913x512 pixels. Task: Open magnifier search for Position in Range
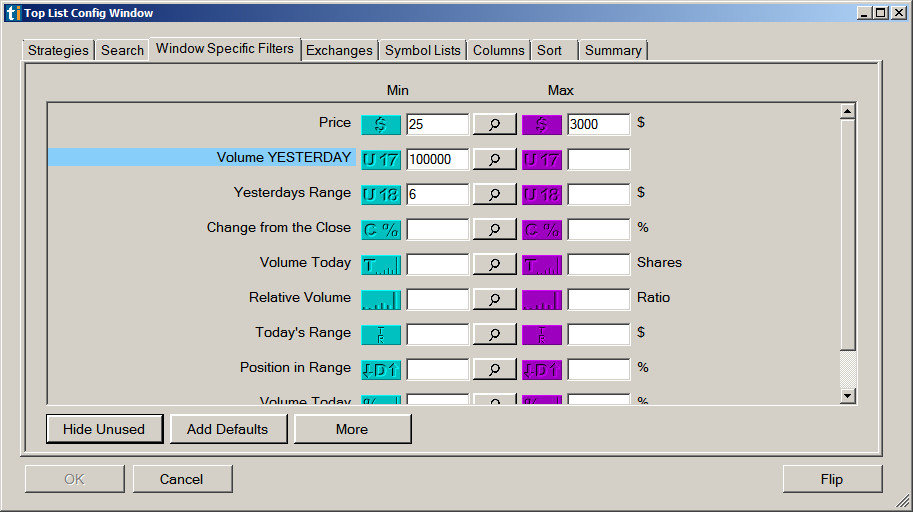(494, 369)
